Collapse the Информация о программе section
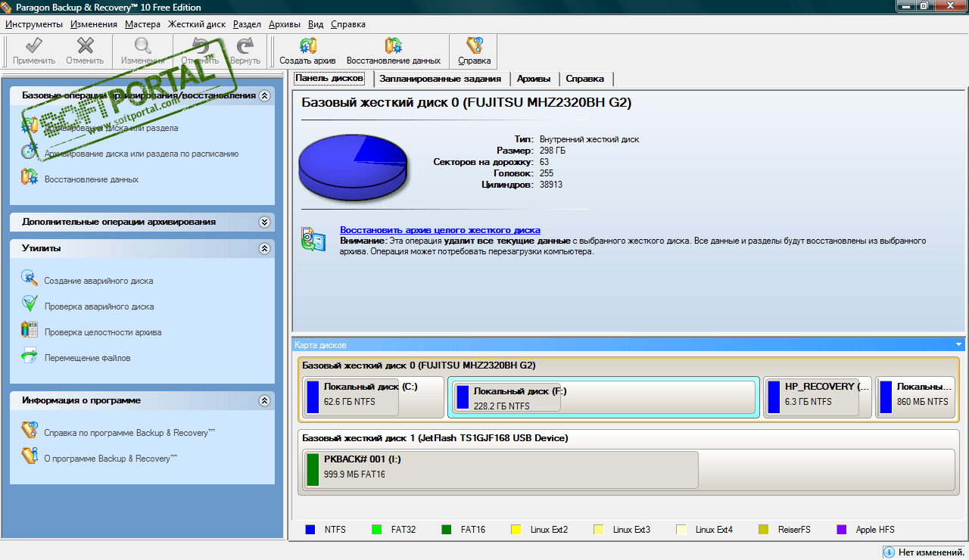The width and height of the screenshot is (969, 560). [264, 400]
